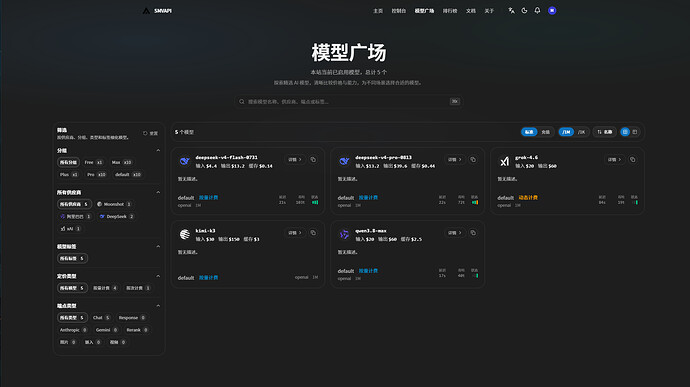
Task: Focus the model search input field
Action: (349, 102)
